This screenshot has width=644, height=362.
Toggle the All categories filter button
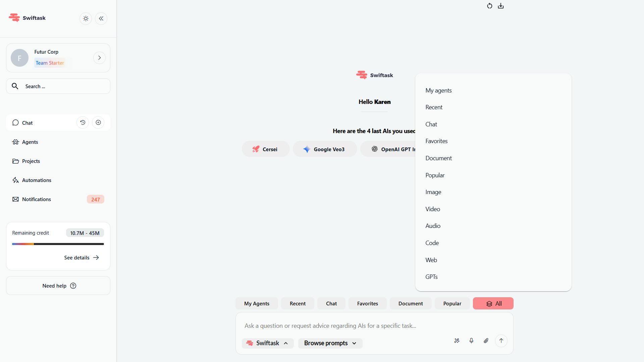(493, 304)
